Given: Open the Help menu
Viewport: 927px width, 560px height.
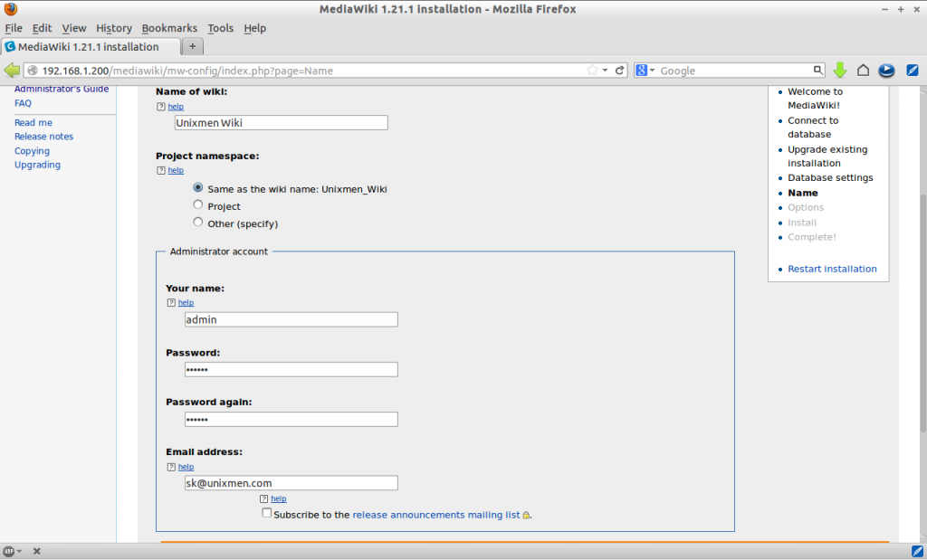Looking at the screenshot, I should coord(254,28).
